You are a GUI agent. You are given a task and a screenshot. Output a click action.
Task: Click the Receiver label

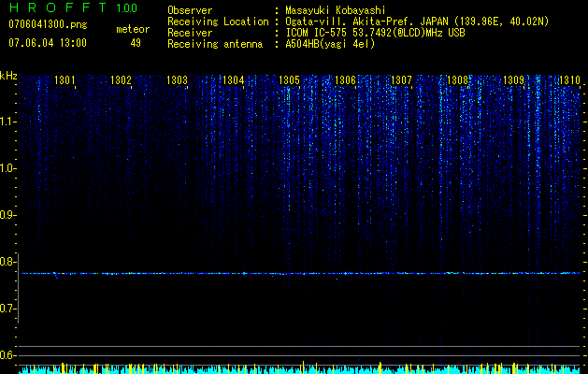tap(190, 33)
